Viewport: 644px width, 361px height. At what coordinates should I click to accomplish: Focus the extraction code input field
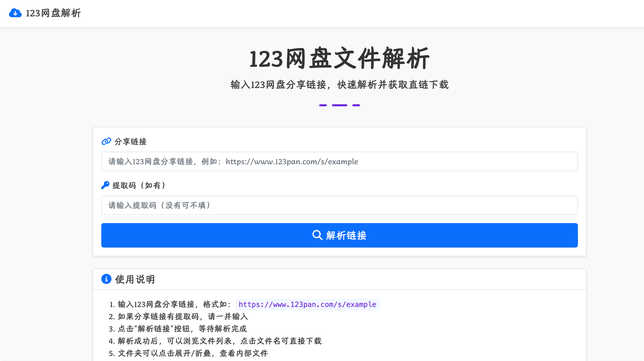[339, 205]
